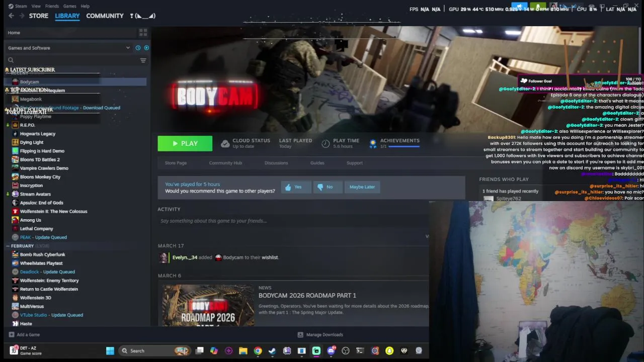
Task: Click Flipping is Hard Demo icon
Action: tap(15, 151)
